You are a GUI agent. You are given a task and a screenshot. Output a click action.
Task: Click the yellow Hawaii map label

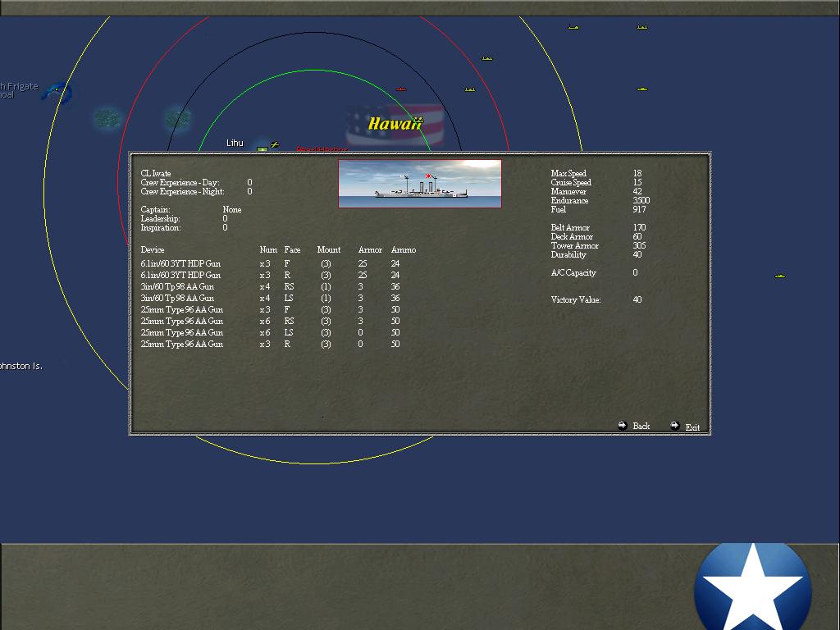395,124
